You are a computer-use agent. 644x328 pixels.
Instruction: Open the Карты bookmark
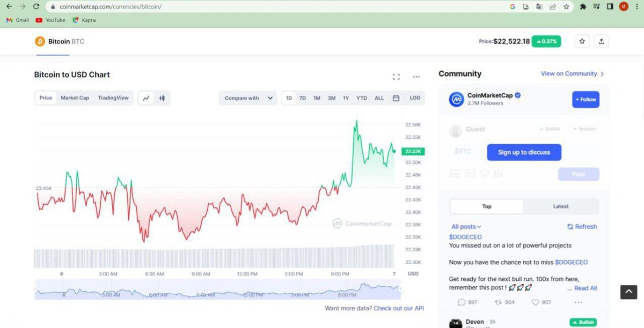coord(84,20)
